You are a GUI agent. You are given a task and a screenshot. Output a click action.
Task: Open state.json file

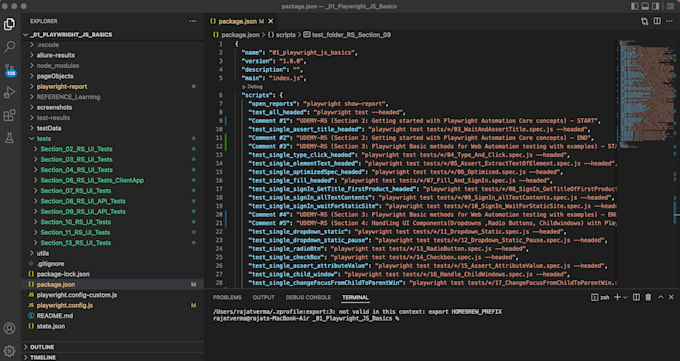tap(51, 326)
